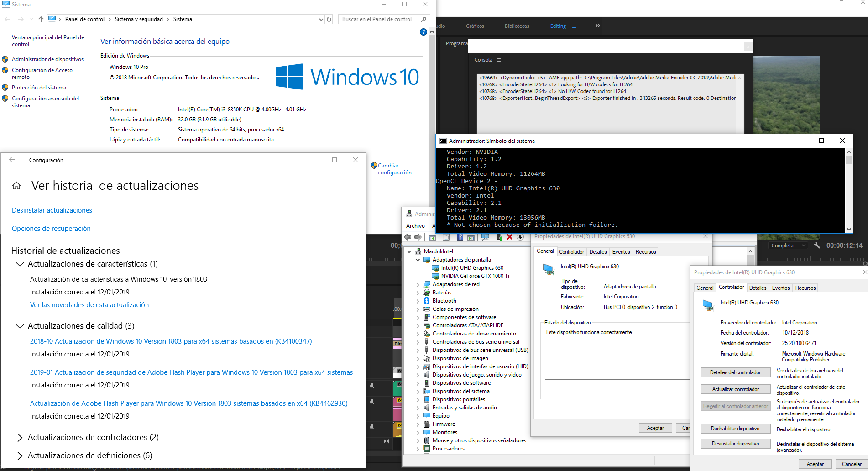868x471 pixels.
Task: Click Bluetooth category icon in device tree
Action: pos(427,301)
